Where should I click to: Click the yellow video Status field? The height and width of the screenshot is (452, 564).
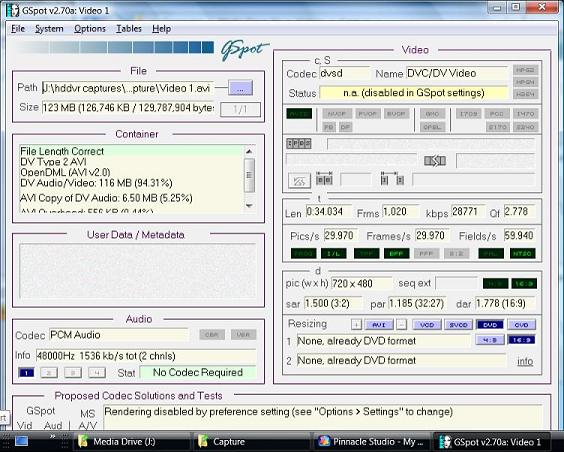[x=413, y=93]
